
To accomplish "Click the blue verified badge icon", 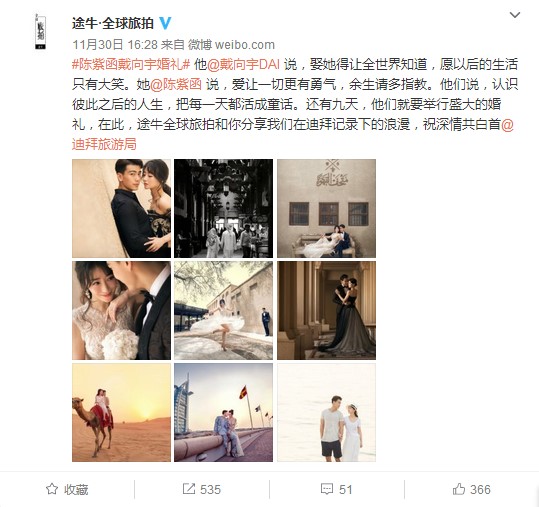I will [165, 23].
